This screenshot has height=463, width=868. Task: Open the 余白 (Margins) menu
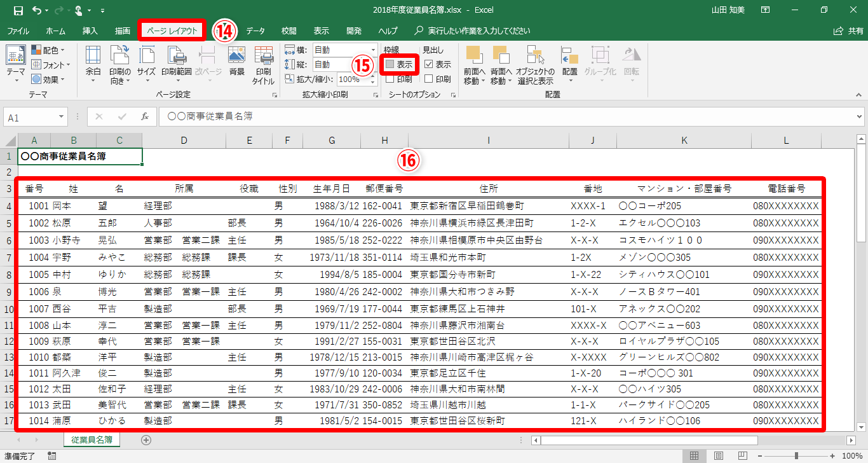tap(93, 66)
